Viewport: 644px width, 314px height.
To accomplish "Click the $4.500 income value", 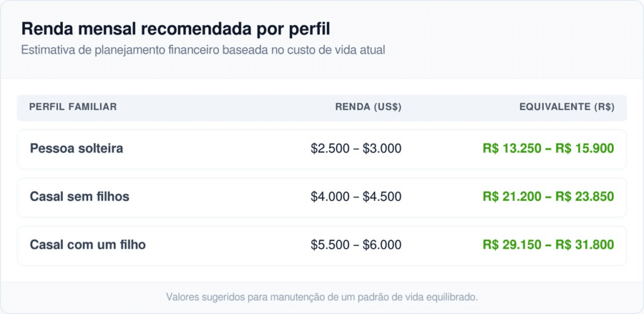I will pos(382,197).
